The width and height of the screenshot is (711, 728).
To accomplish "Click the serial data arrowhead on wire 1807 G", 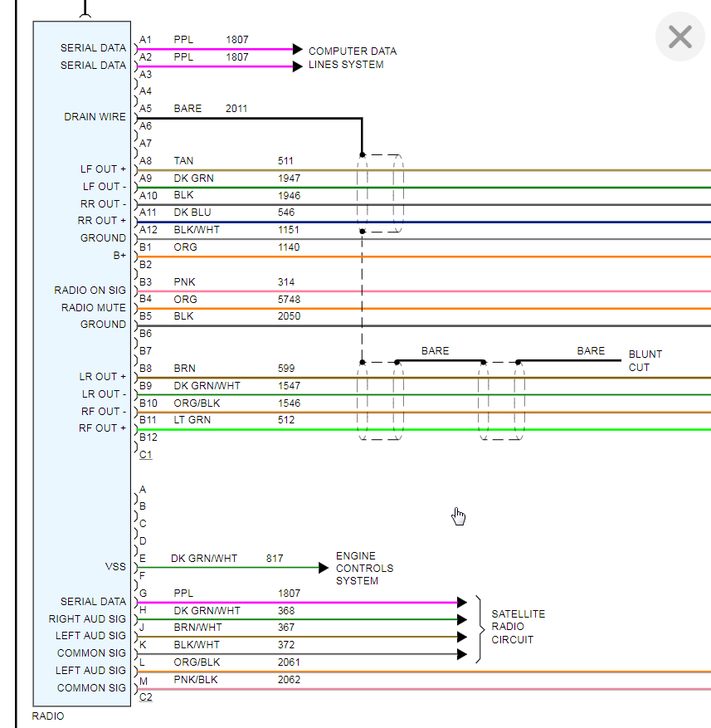I will [x=462, y=602].
